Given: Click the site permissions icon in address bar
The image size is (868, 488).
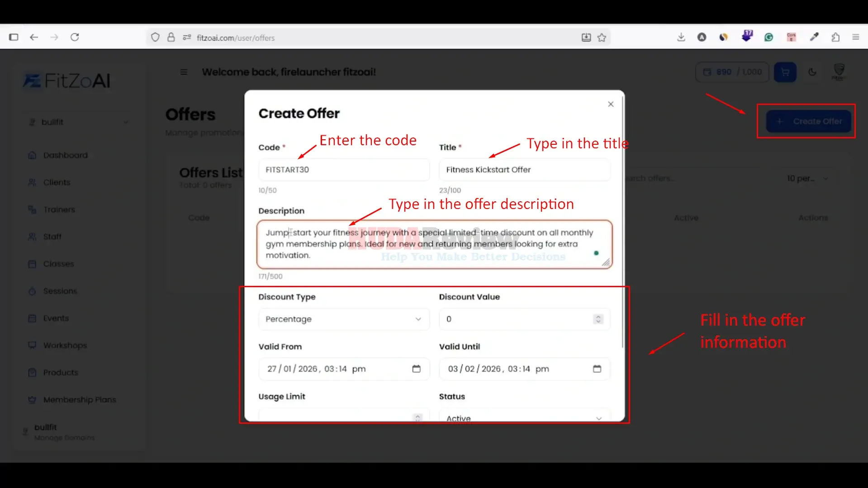Looking at the screenshot, I should point(187,38).
